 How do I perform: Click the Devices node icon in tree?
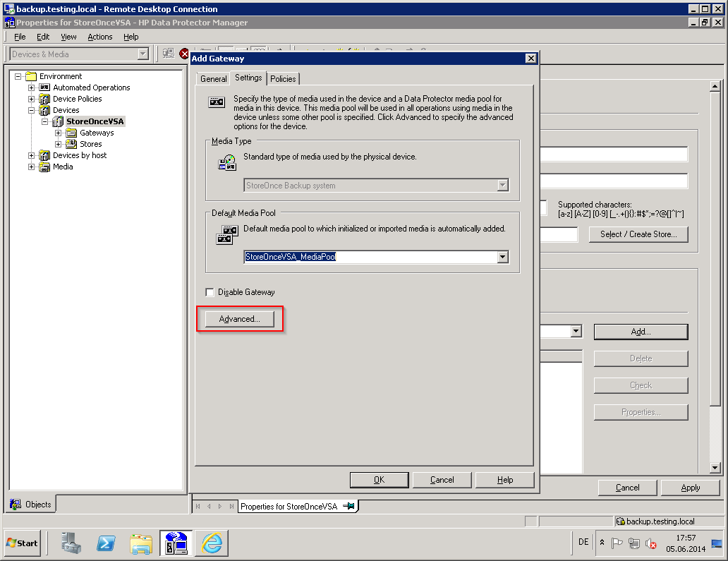click(44, 110)
